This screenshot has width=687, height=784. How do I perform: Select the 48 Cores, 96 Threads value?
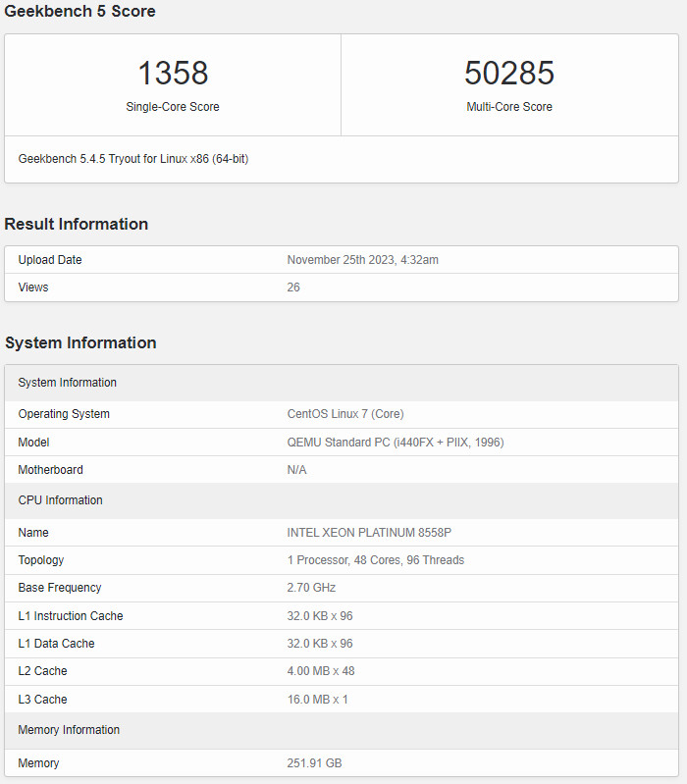tap(376, 560)
